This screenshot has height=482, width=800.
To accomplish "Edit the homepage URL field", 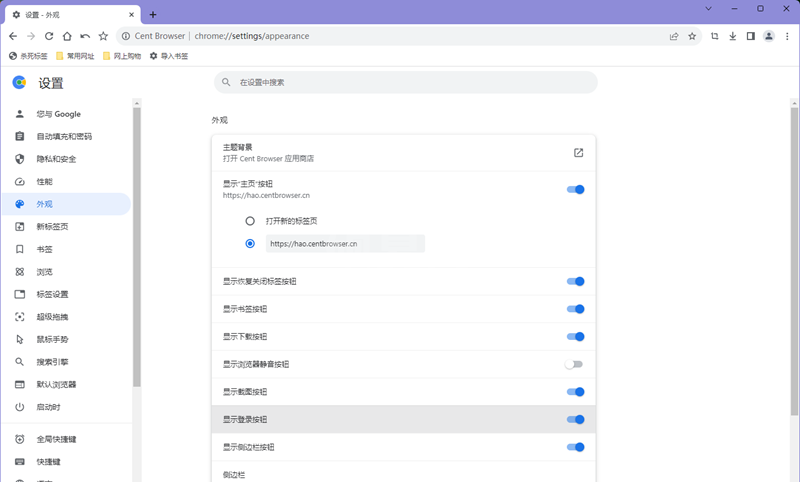I will coord(345,243).
